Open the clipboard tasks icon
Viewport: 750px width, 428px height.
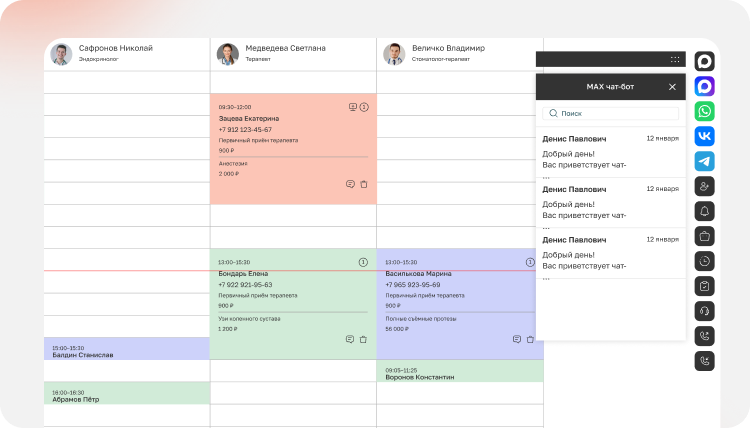[704, 286]
